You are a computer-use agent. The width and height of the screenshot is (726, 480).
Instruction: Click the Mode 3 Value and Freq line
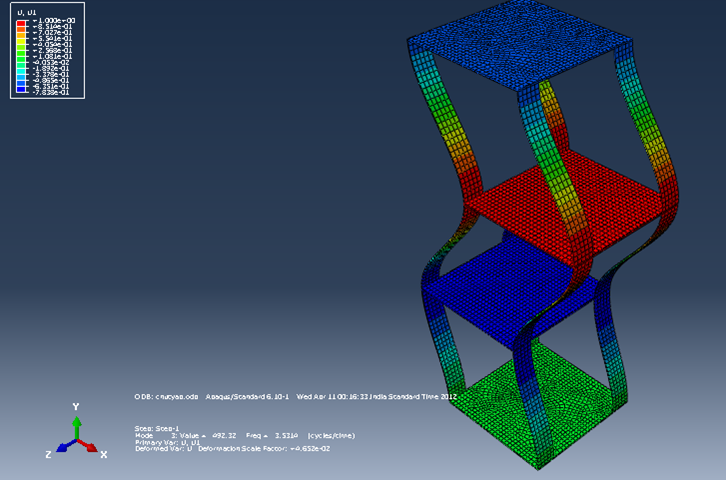click(245, 436)
